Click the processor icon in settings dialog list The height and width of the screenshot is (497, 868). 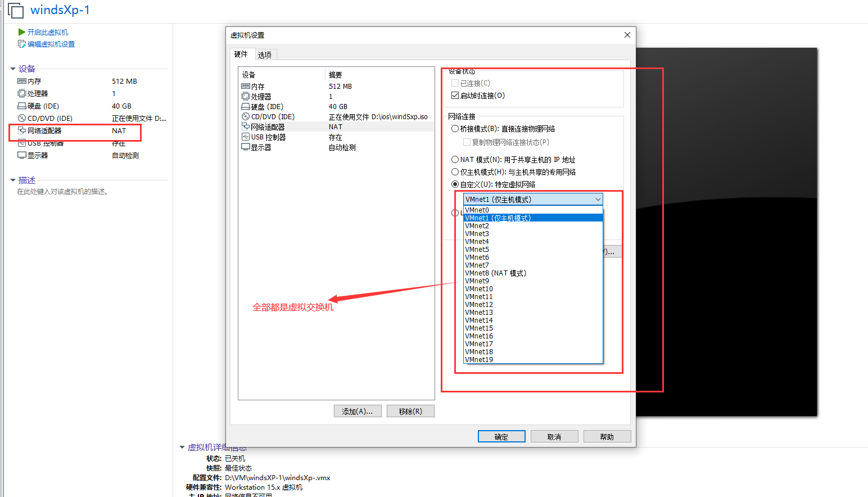pyautogui.click(x=246, y=96)
